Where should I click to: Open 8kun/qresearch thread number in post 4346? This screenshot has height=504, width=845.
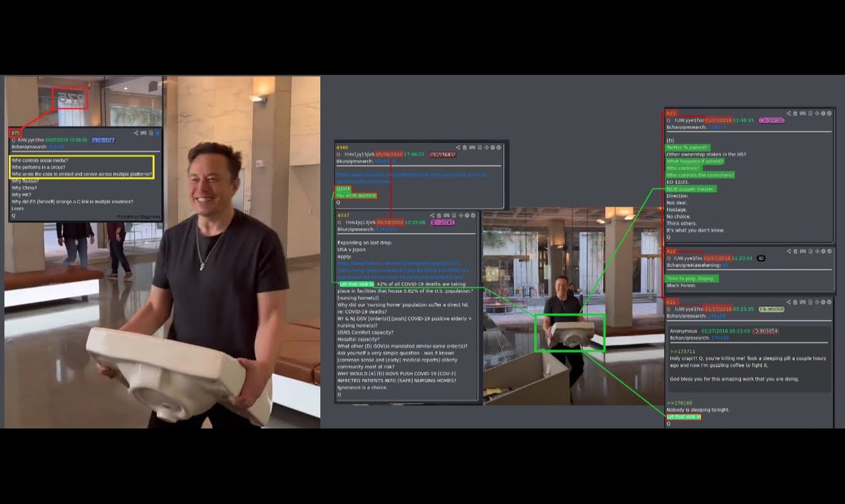(x=386, y=162)
